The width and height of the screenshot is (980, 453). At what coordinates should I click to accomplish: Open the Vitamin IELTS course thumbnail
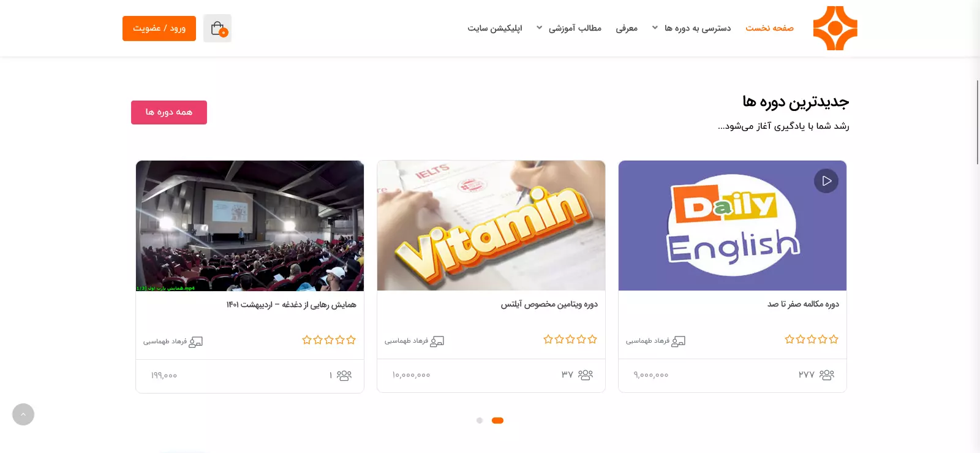tap(491, 226)
